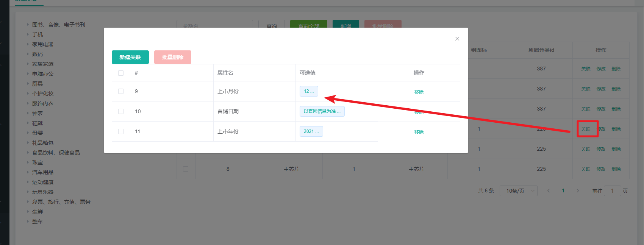Viewport: 644px width, 245px height.
Task: Click the '以官网信息为准 ...' value tag
Action: [322, 111]
